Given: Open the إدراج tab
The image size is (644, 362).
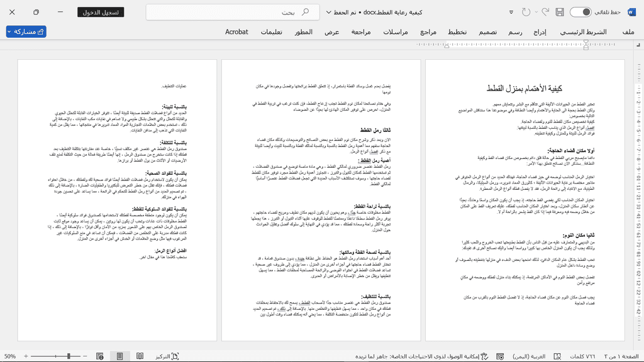Looking at the screenshot, I should click(x=540, y=32).
